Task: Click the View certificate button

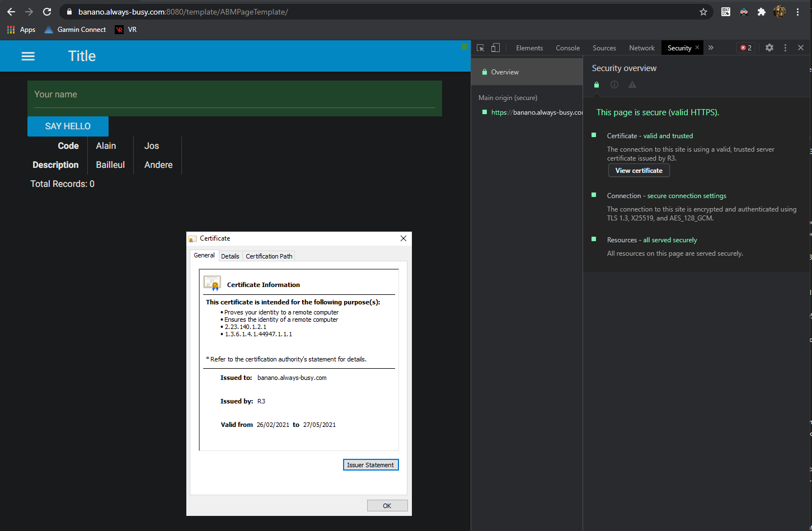Action: tap(639, 171)
